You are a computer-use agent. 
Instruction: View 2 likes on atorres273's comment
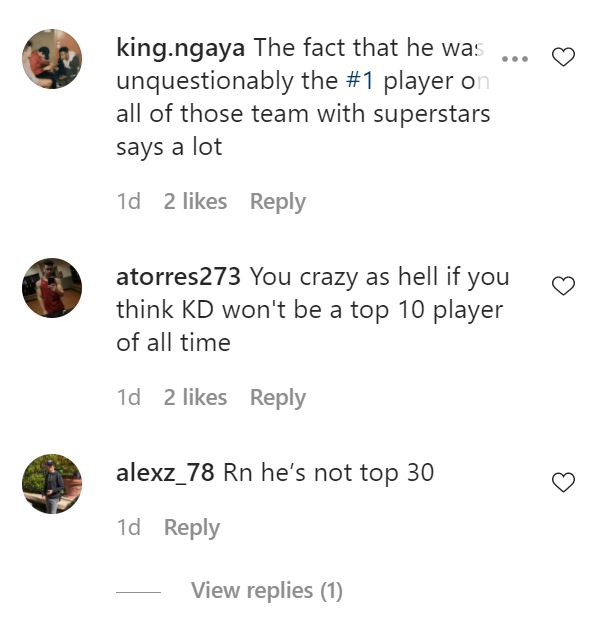tap(195, 397)
